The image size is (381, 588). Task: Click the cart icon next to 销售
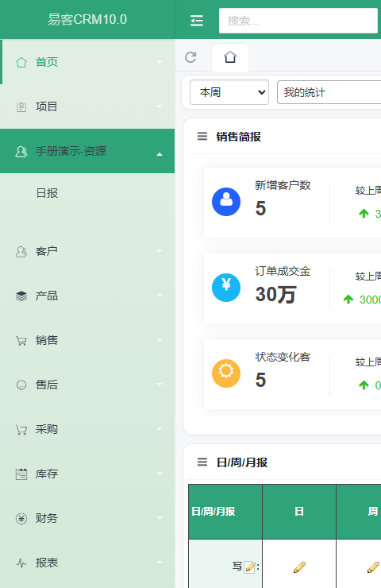21,341
